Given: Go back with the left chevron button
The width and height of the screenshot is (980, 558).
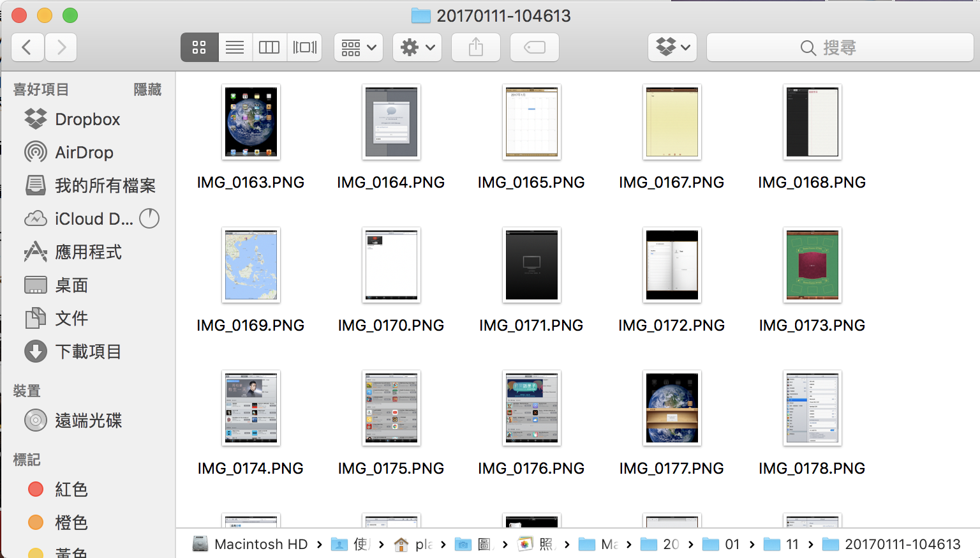Looking at the screenshot, I should [x=27, y=47].
